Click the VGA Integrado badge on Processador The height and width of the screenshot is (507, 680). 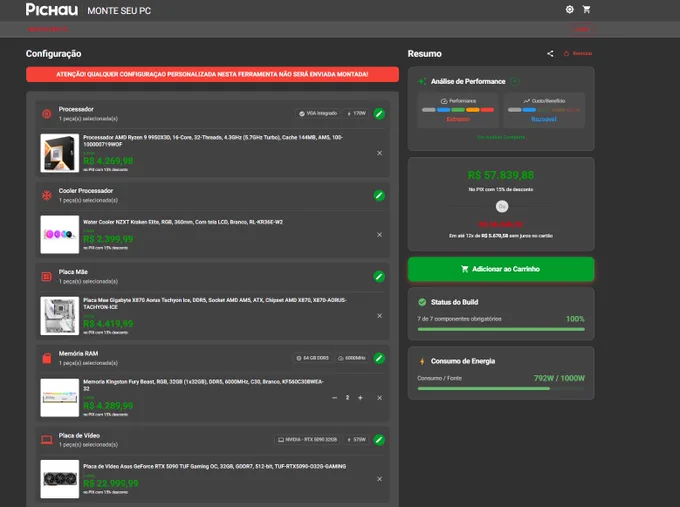coord(317,114)
